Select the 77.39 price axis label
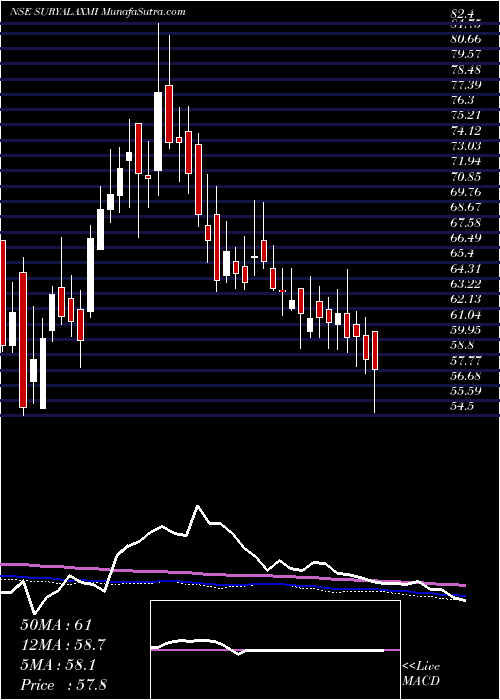 pos(466,85)
